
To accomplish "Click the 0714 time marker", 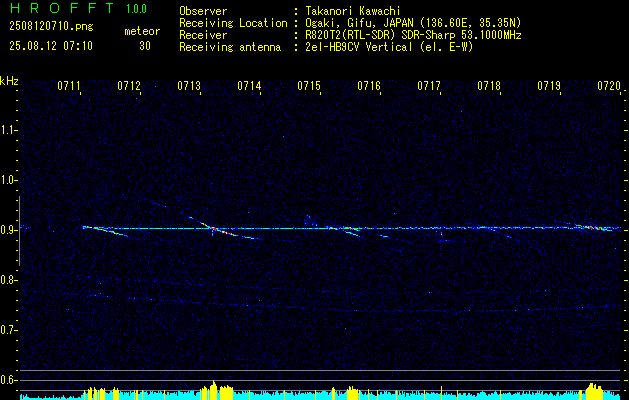I will [x=249, y=85].
